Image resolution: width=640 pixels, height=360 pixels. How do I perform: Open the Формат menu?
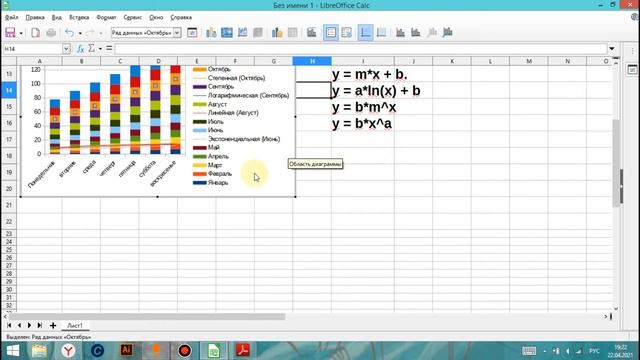pyautogui.click(x=106, y=18)
